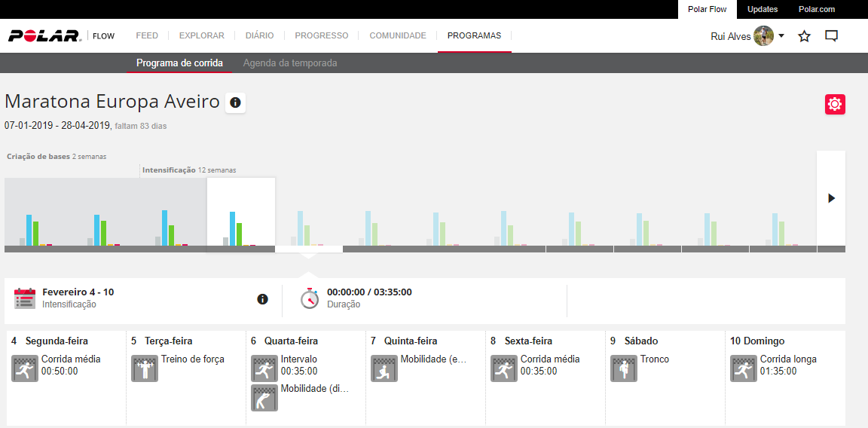
Task: Click the favorites star icon
Action: [804, 36]
